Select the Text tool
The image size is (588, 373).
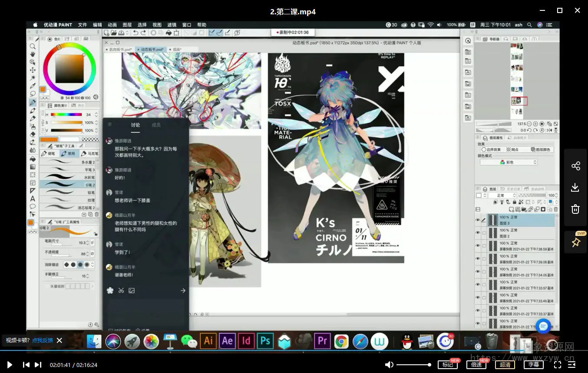coord(33,199)
